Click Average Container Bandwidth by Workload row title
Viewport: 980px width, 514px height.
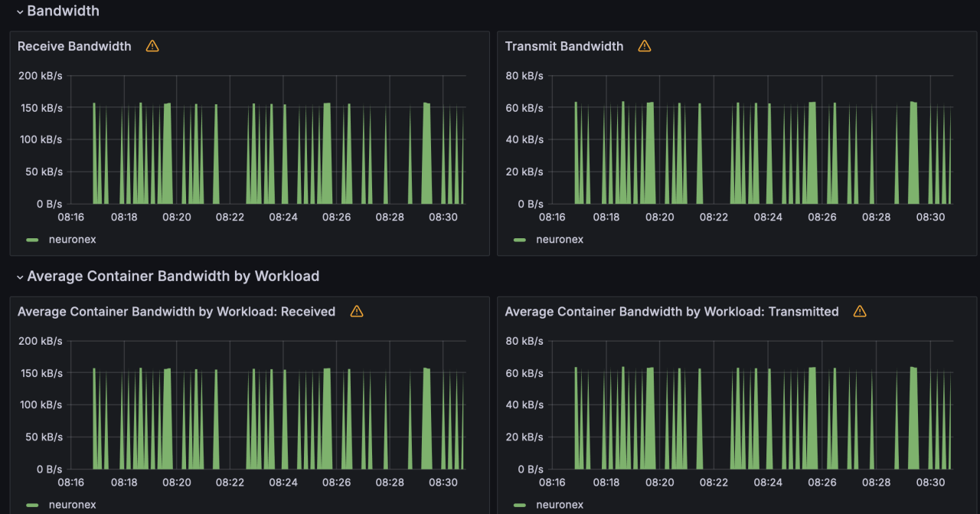click(173, 277)
